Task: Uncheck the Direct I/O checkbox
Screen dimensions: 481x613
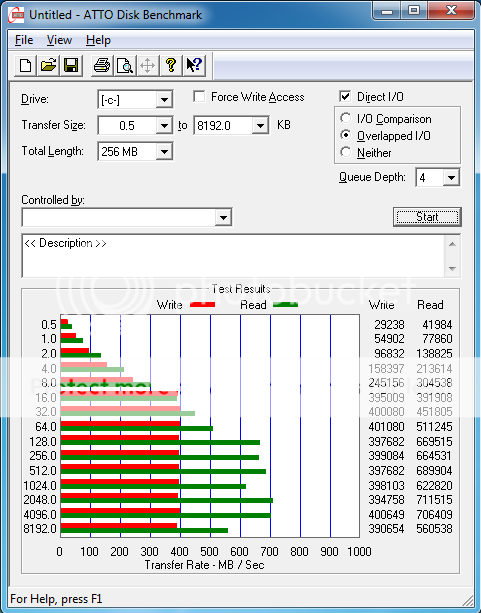Action: tap(345, 96)
